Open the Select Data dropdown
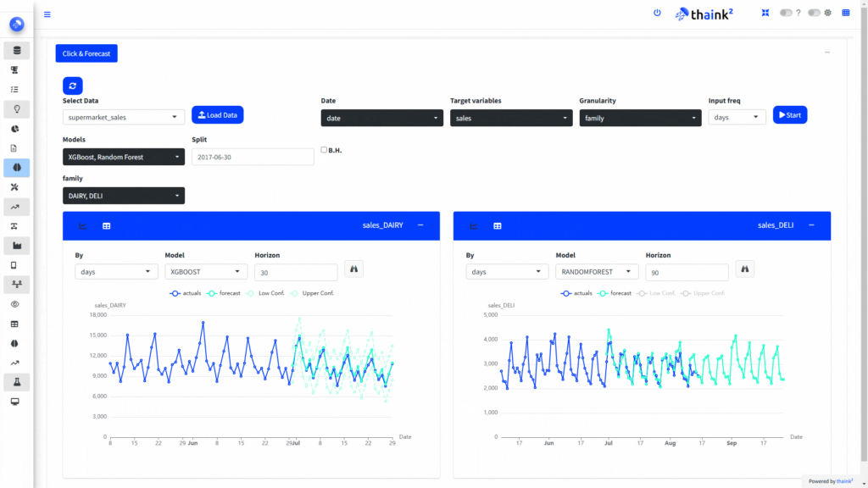This screenshot has height=488, width=868. click(x=124, y=117)
